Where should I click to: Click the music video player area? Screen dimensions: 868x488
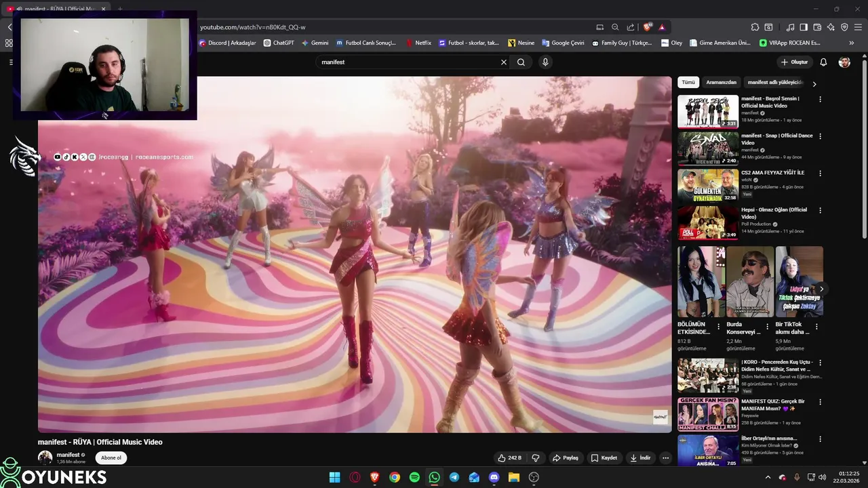point(355,254)
